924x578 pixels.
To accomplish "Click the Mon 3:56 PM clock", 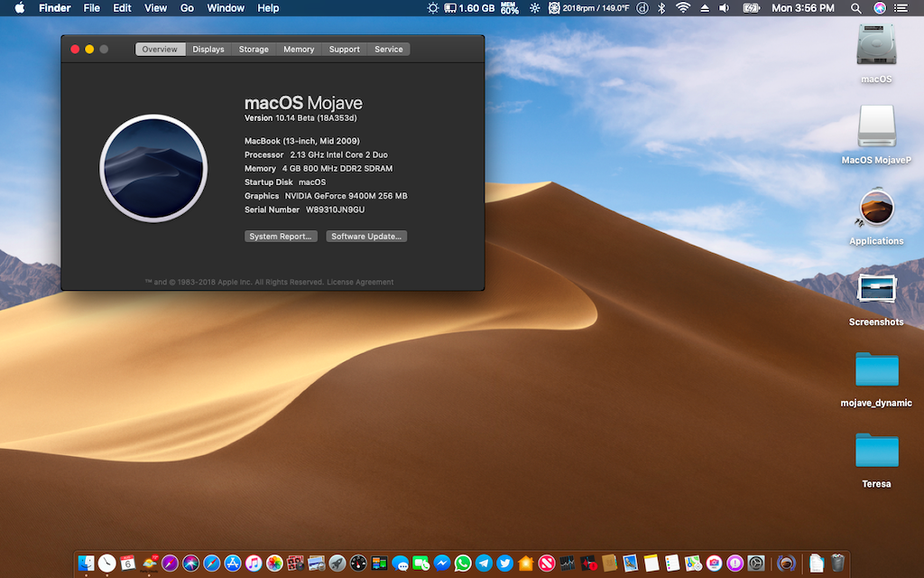I will pos(802,7).
